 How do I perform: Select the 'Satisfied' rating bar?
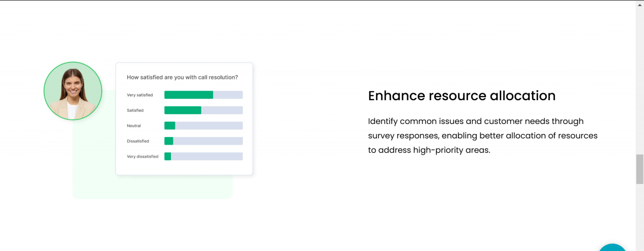point(203,110)
